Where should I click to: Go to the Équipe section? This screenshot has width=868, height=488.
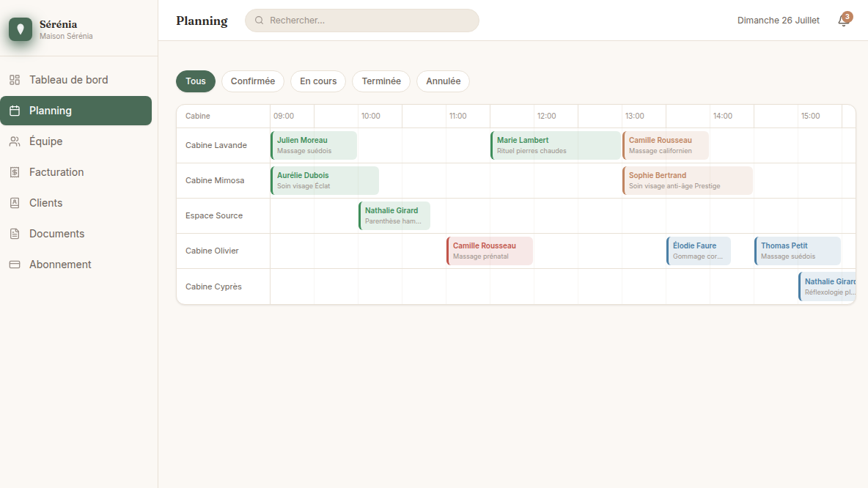point(76,141)
